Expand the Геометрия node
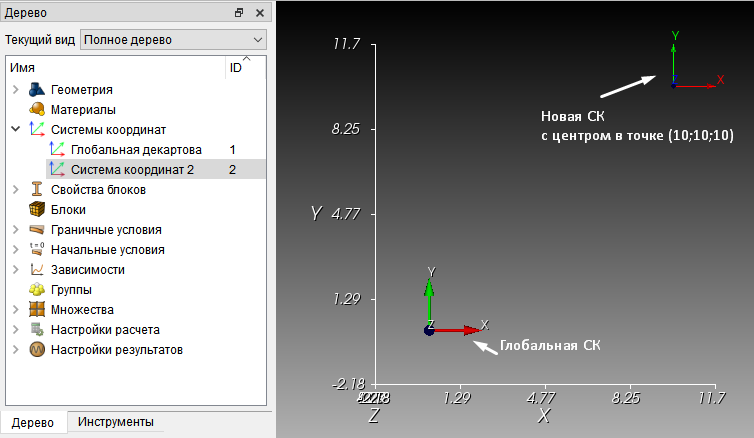The height and width of the screenshot is (438, 754). (16, 89)
